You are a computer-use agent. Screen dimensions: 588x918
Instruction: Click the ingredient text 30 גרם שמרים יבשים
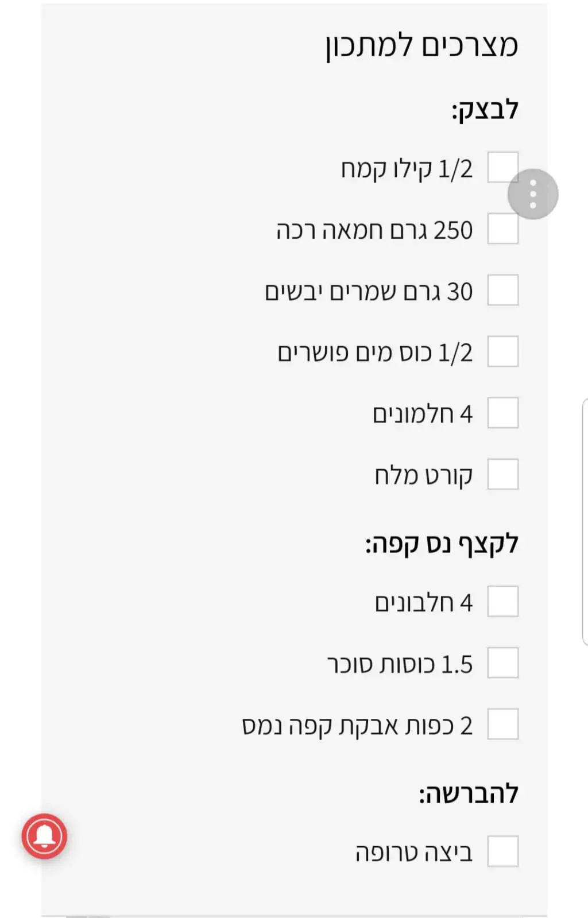(x=369, y=292)
